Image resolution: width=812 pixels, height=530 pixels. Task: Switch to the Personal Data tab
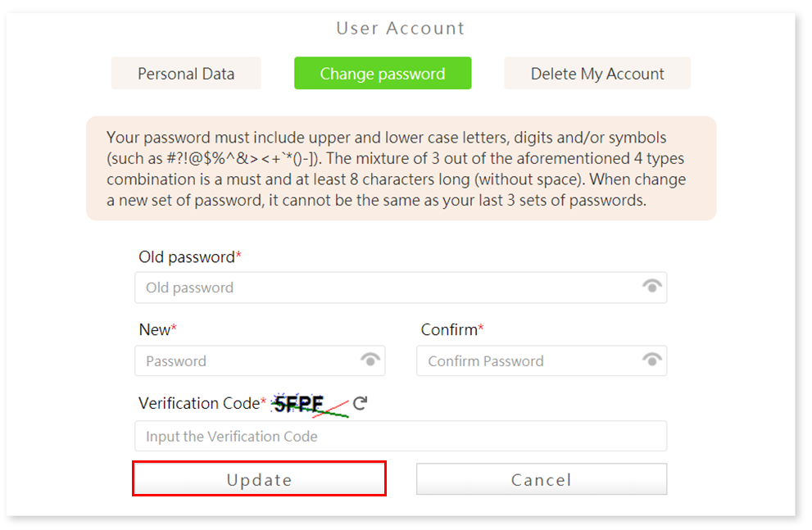186,74
